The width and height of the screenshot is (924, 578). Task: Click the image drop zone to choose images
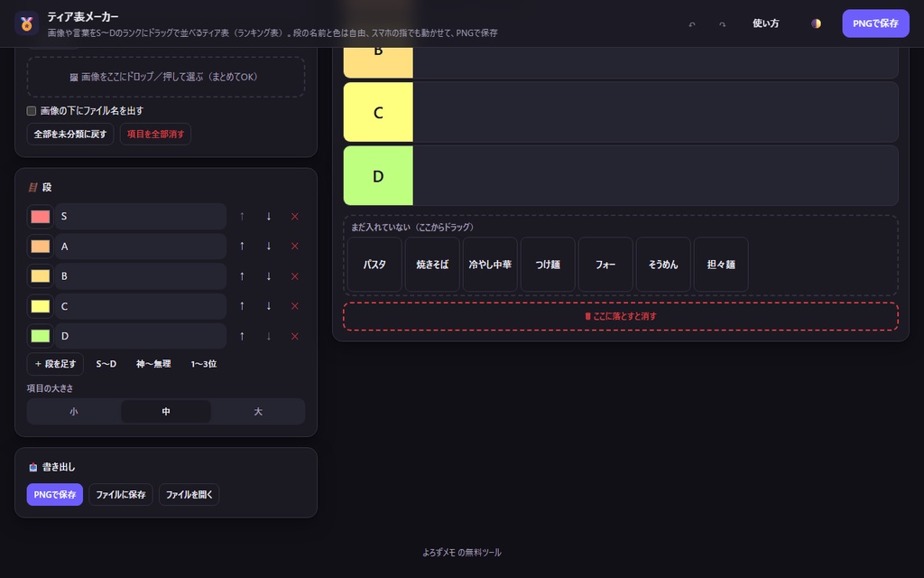(166, 77)
